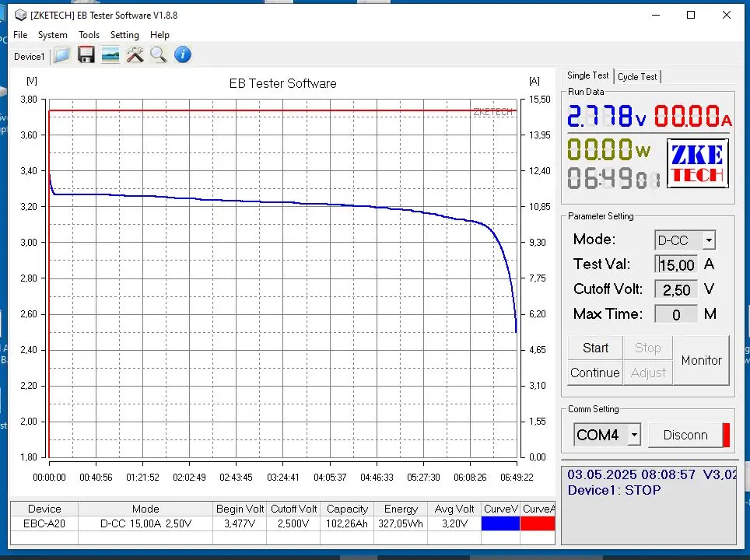This screenshot has height=560, width=750.
Task: Click the blue info icon
Action: tap(183, 55)
